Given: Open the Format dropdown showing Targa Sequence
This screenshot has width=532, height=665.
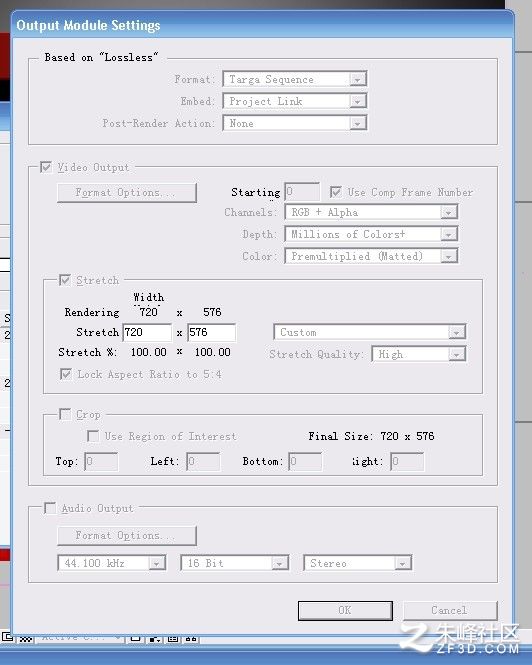Looking at the screenshot, I should pyautogui.click(x=294, y=79).
